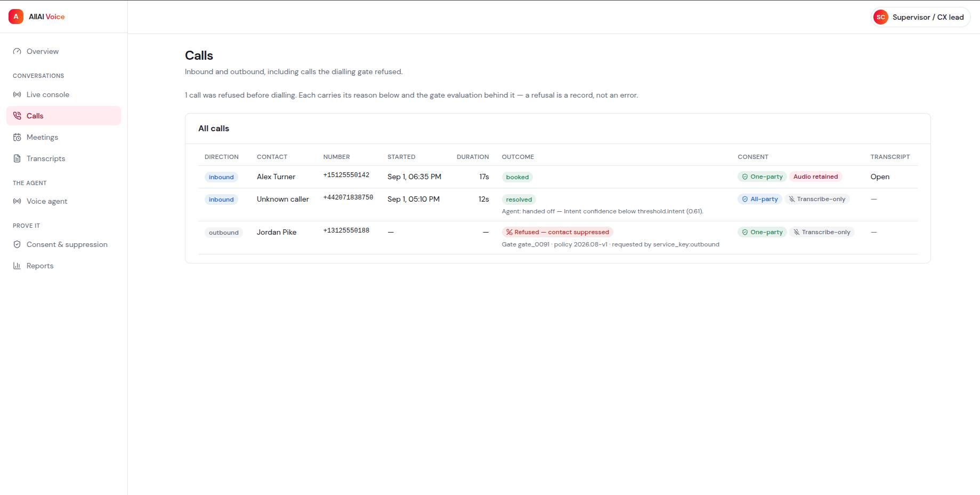Viewport: 980px width, 495px height.
Task: Click the Number column header
Action: click(337, 157)
